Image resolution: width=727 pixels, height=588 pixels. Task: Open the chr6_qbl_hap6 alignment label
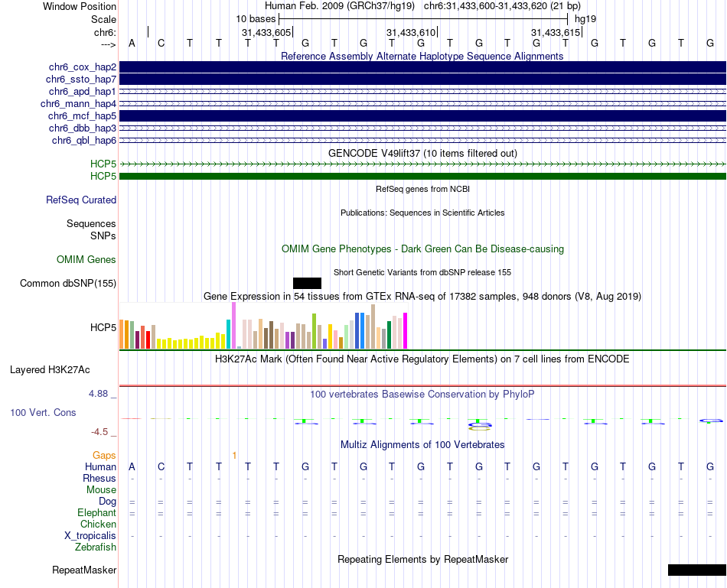coord(84,141)
